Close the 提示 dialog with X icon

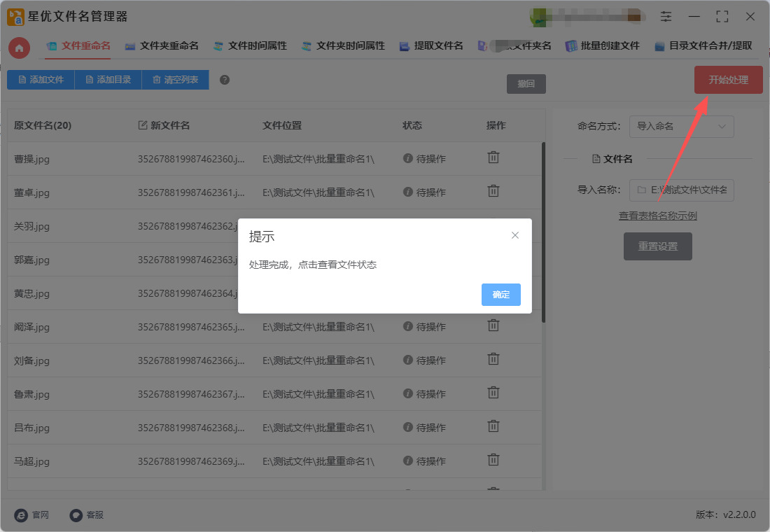pyautogui.click(x=515, y=235)
